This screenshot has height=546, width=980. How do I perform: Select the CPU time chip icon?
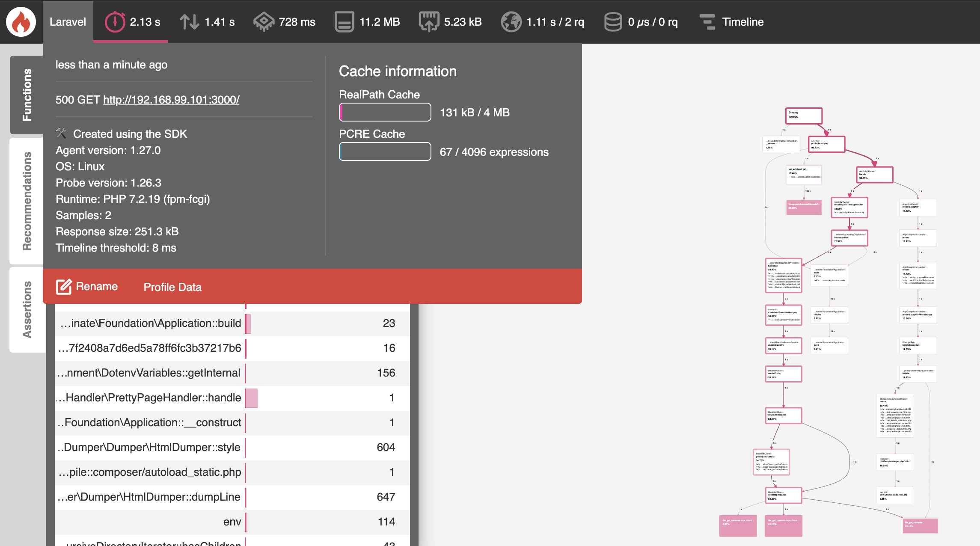(x=264, y=22)
